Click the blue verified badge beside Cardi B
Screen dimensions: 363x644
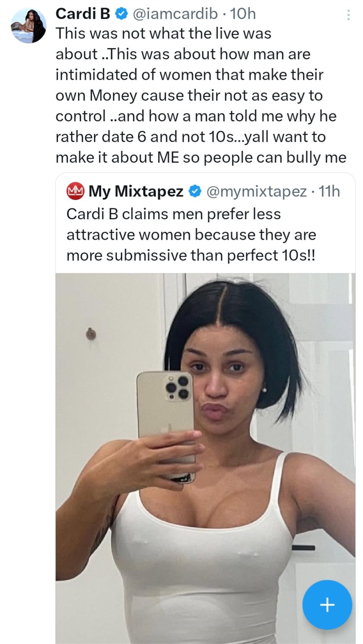coord(121,14)
